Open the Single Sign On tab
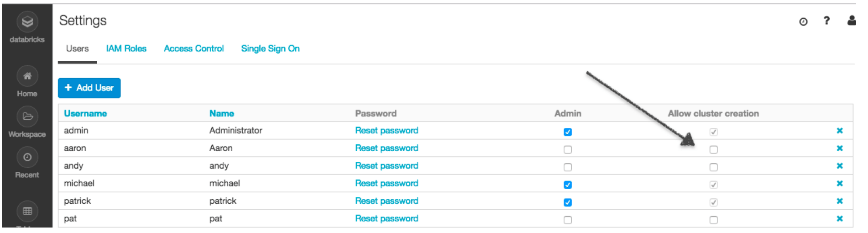 270,48
